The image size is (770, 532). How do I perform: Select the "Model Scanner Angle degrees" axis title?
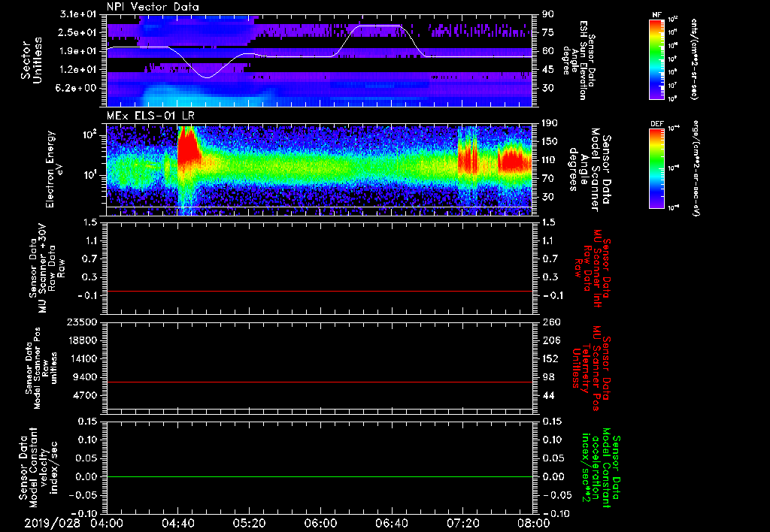click(590, 169)
